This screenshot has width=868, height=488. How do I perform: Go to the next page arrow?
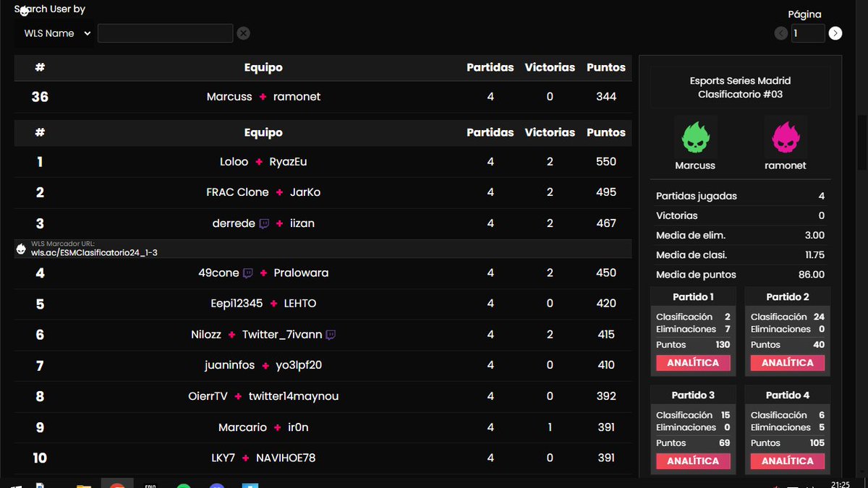click(x=835, y=33)
